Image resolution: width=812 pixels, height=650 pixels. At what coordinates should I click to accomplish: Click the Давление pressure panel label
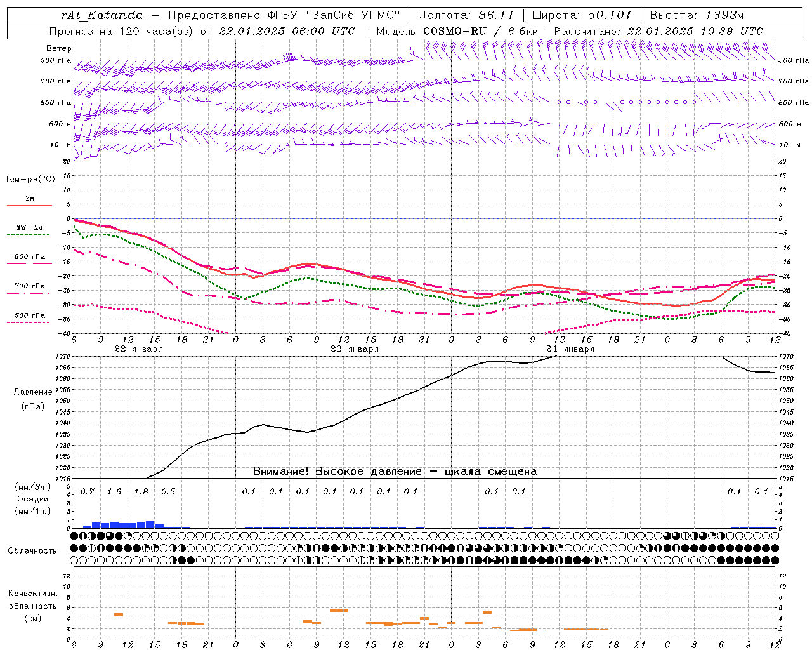(33, 392)
